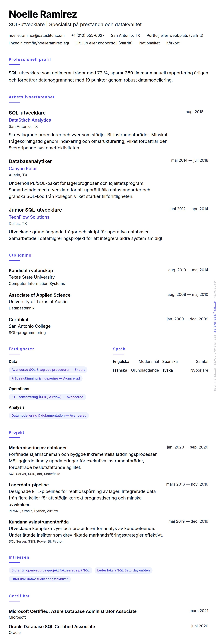Image resolution: width=217 pixels, height=644 pixels.
Task: Open the DataStitch Analytics company link
Action: [x=30, y=120]
